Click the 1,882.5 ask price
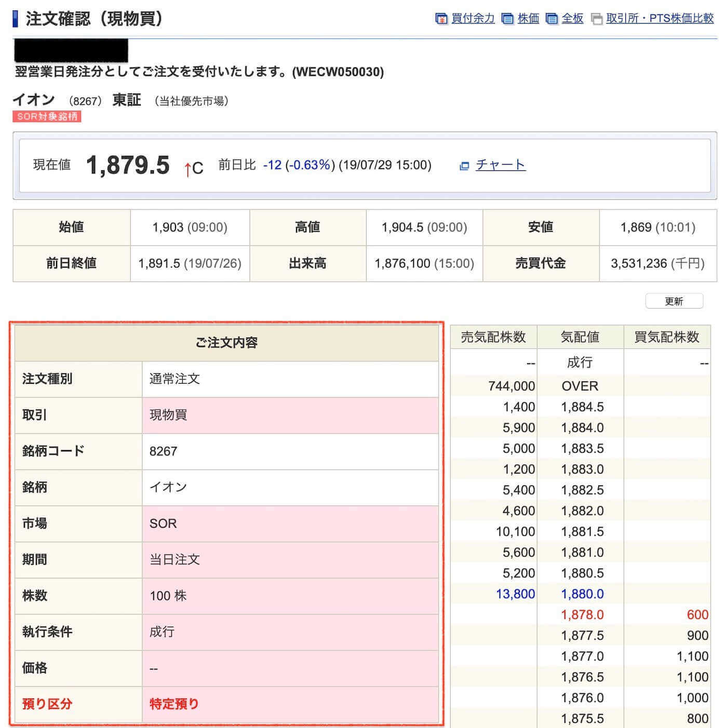Image resolution: width=725 pixels, height=728 pixels. 582,490
